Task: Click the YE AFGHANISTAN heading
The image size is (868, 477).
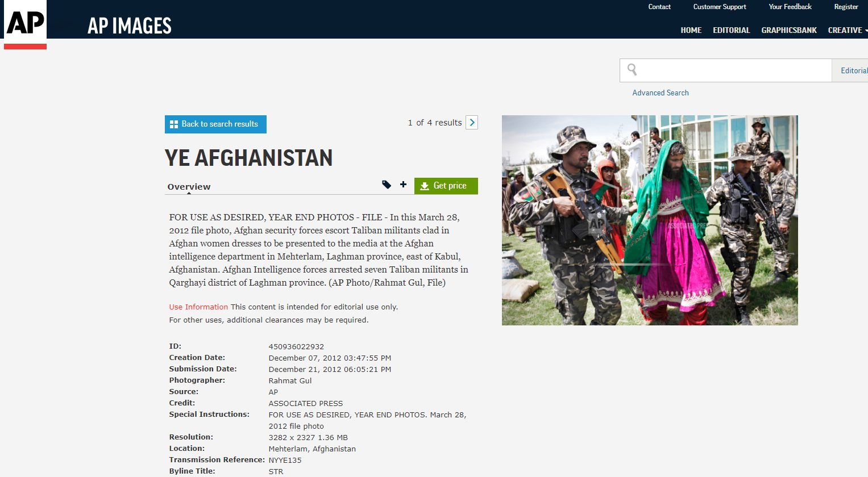Action: tap(248, 158)
